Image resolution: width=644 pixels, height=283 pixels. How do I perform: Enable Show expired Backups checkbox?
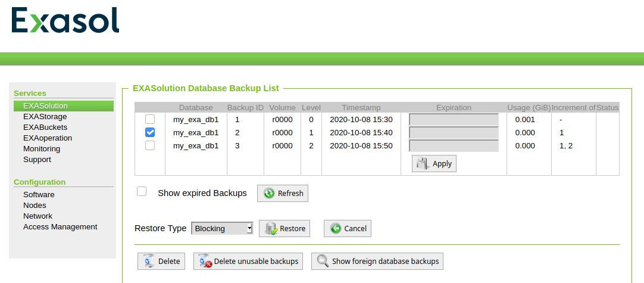[142, 191]
